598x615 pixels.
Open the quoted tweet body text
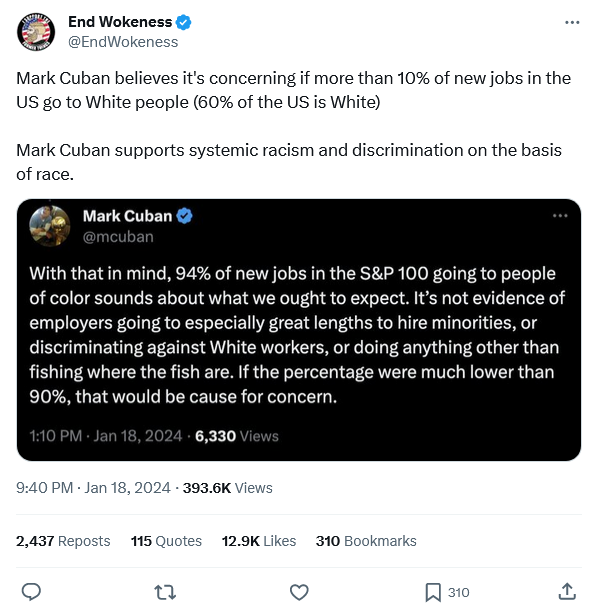pos(297,335)
